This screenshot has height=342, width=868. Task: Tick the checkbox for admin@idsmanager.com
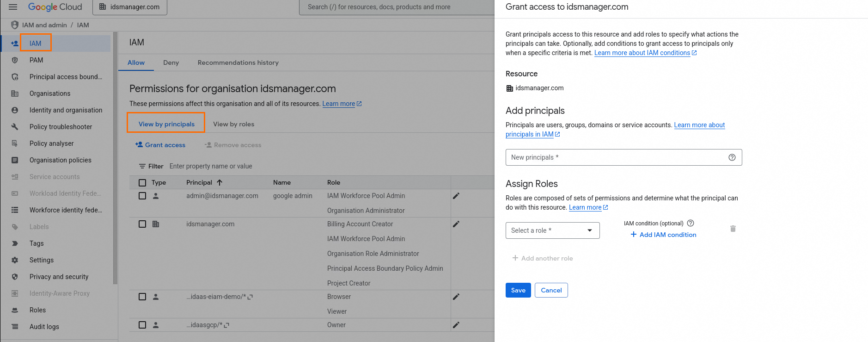click(142, 196)
